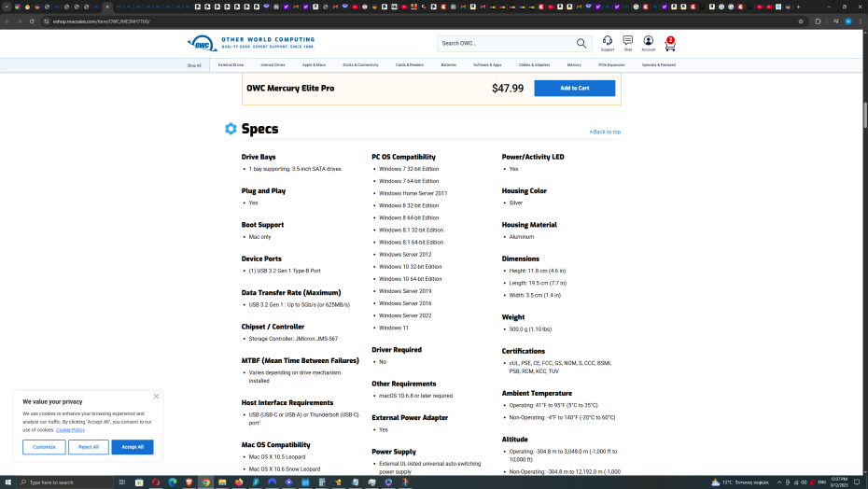868x489 pixels.
Task: Open the browser Extensions puzzle icon
Action: pos(818,21)
